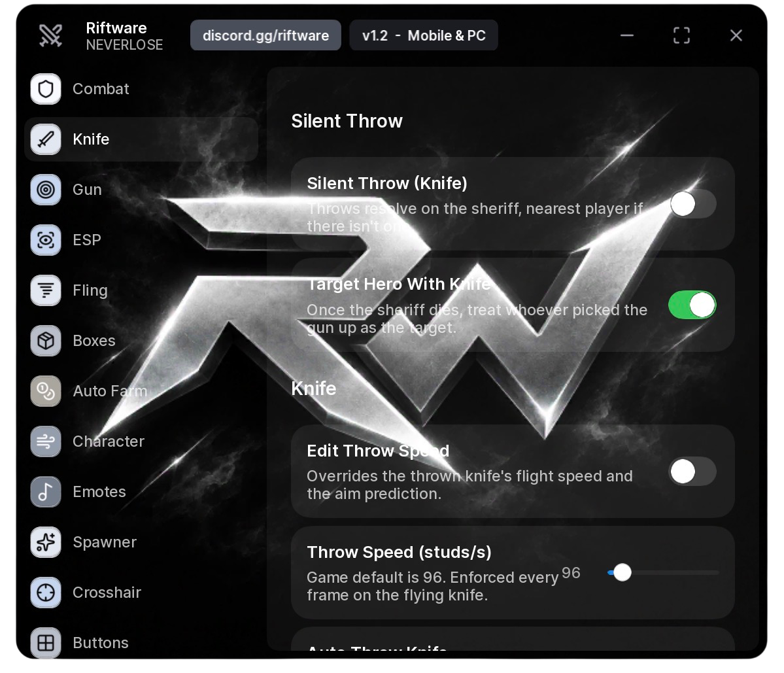The height and width of the screenshot is (673, 784).
Task: Click the Spawner label text
Action: 105,542
